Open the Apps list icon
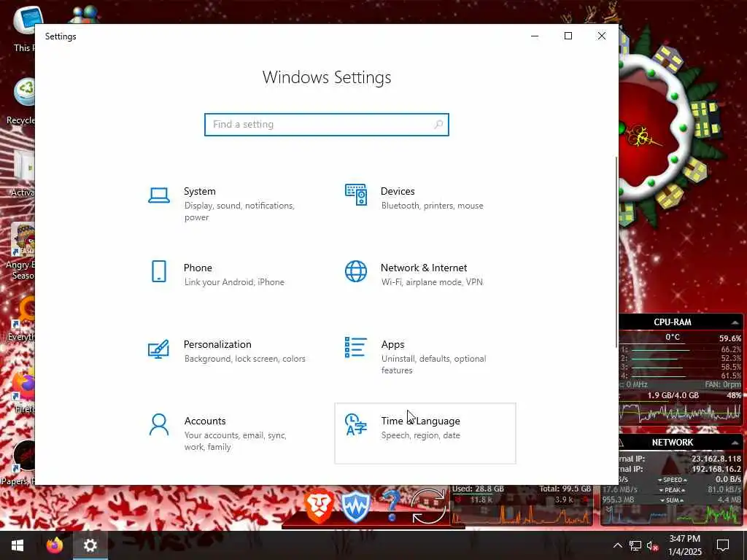 [356, 347]
